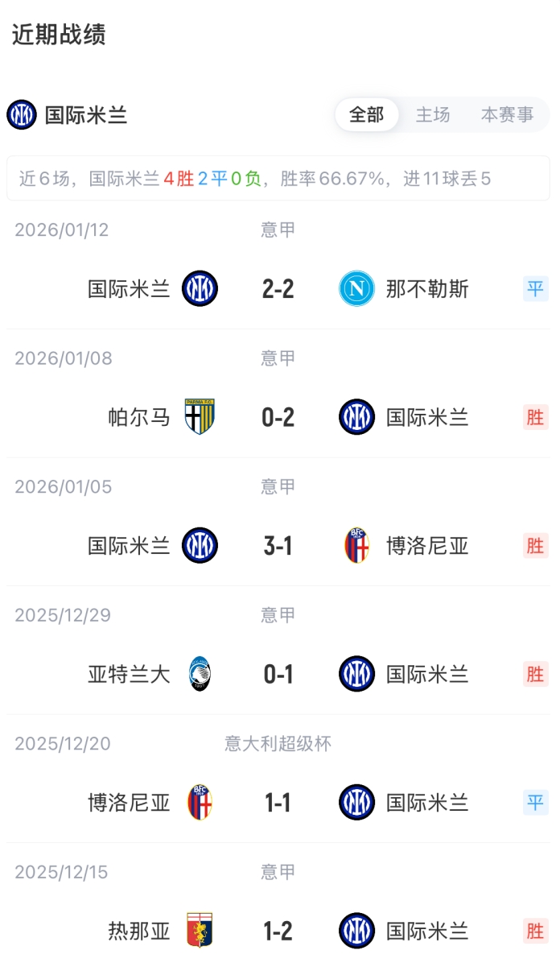Click the Parma team crest
Viewport: 560px width, 967px height.
[x=200, y=417]
